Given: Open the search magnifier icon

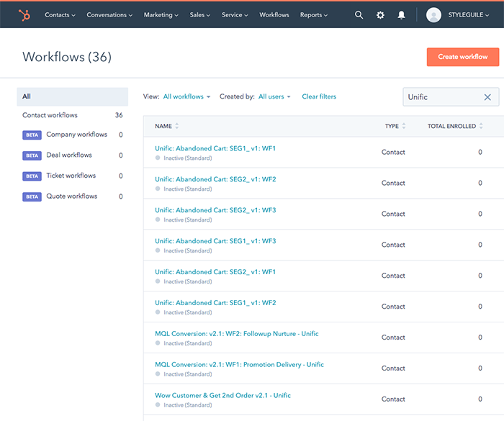Looking at the screenshot, I should point(359,15).
